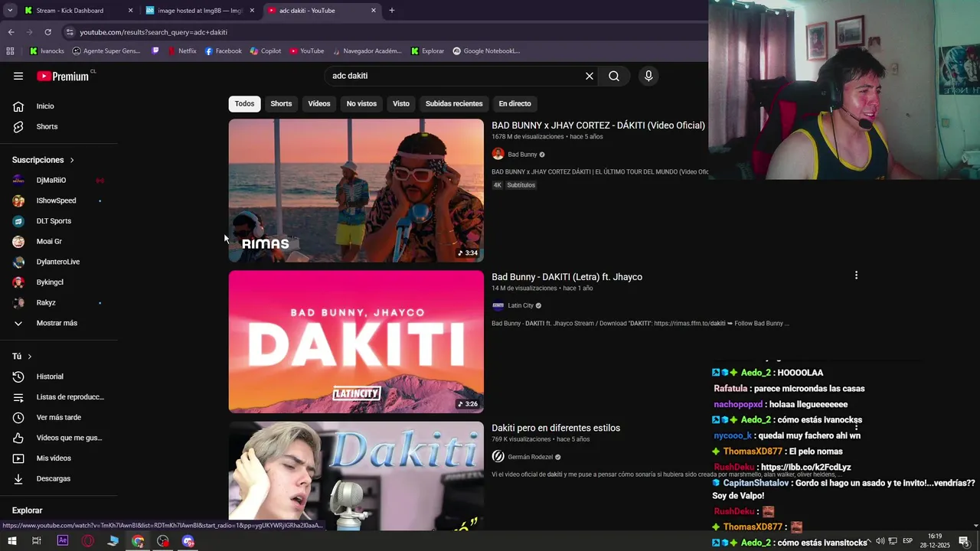The height and width of the screenshot is (551, 980).
Task: Select the No vistos filter chip
Action: click(361, 103)
